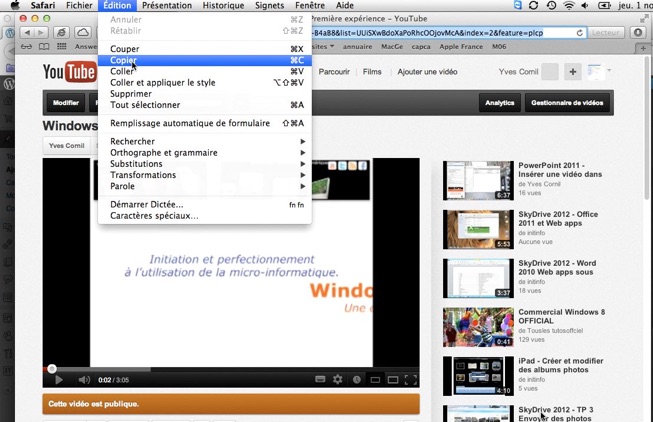Click the video progress scrubber handle
Viewport: 653px width, 422px height.
(52, 369)
